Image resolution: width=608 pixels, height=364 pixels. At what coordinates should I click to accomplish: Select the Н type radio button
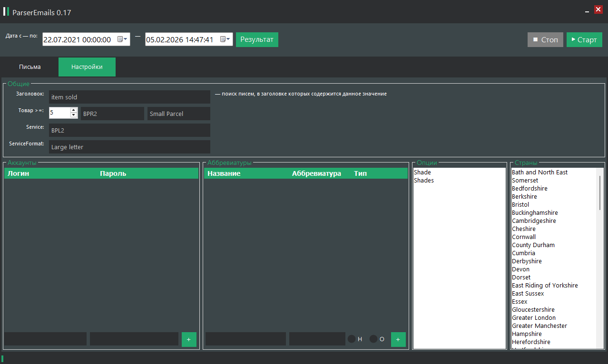(352, 339)
